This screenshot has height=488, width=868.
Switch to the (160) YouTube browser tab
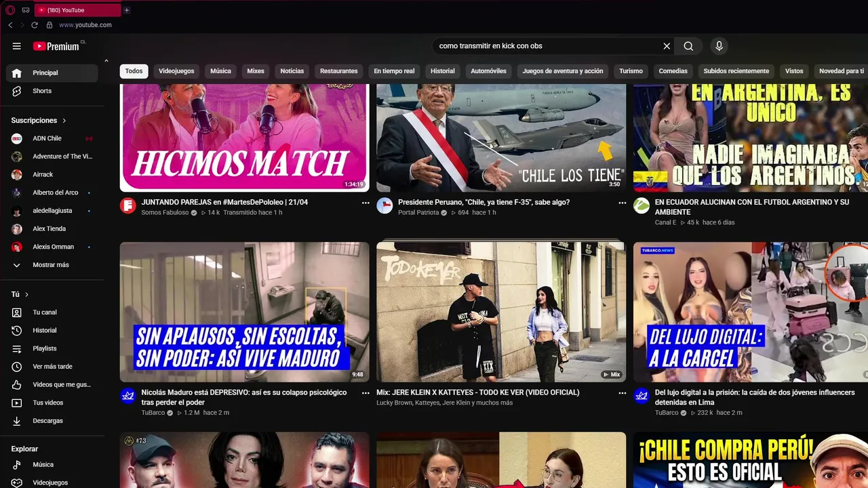coord(77,10)
